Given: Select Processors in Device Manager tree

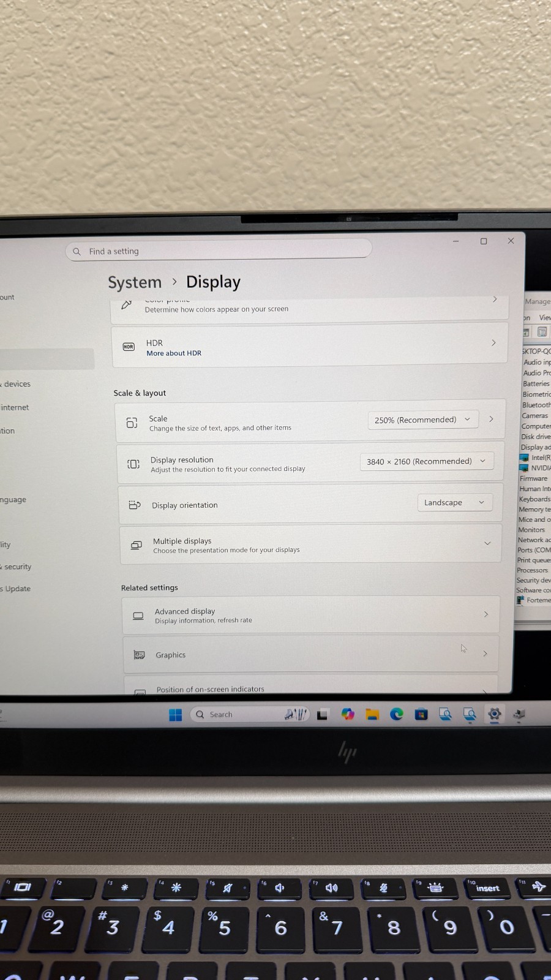Looking at the screenshot, I should (533, 570).
